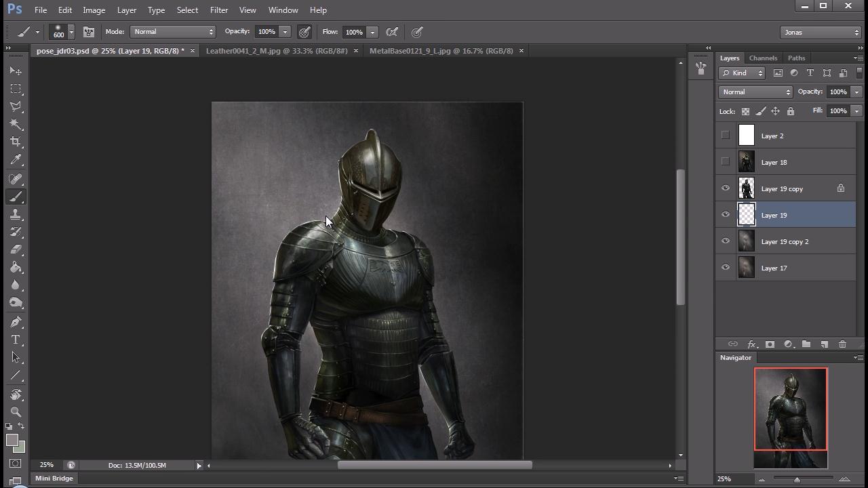Select Layer 19 copy 2 thumbnail
Screen dimensions: 868x488
click(746, 241)
